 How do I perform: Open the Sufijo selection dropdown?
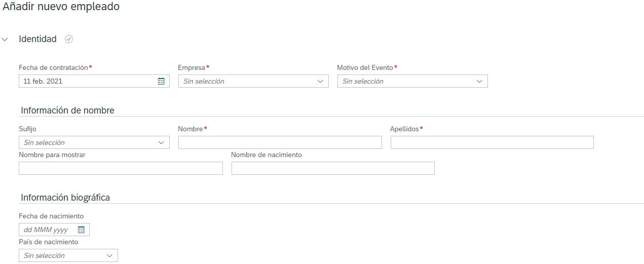pos(94,142)
